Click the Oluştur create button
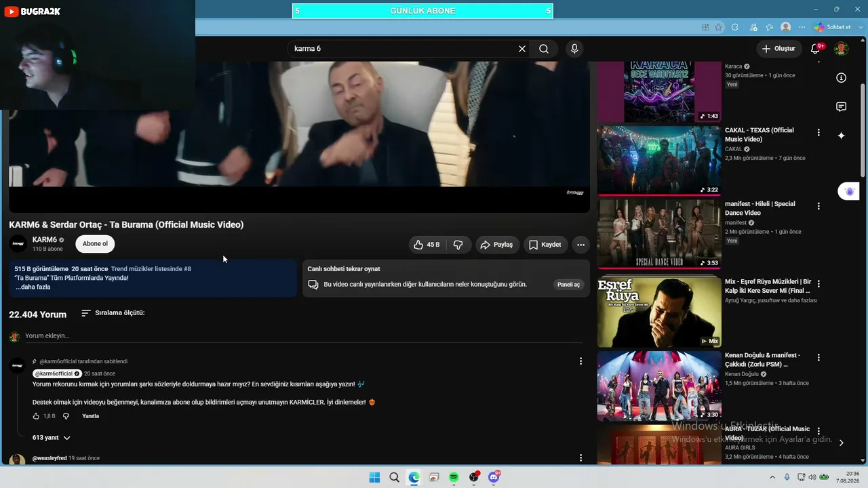This screenshot has width=868, height=488. [778, 49]
